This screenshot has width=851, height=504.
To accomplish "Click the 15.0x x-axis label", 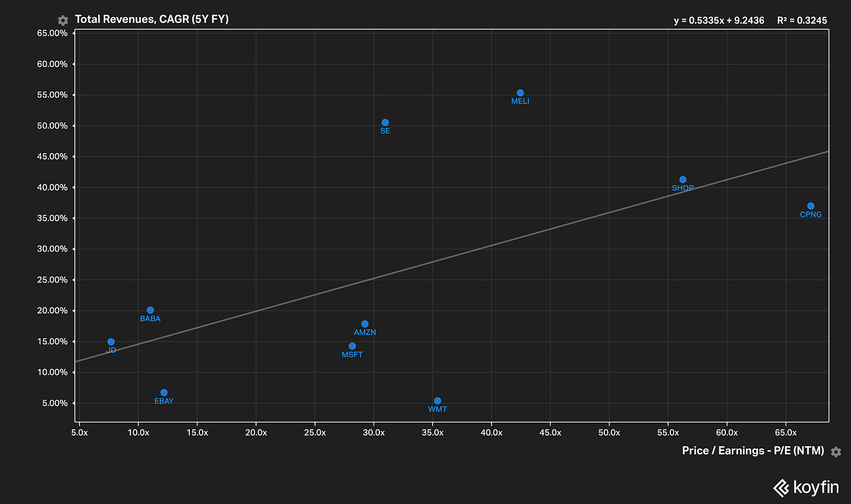I will (198, 433).
